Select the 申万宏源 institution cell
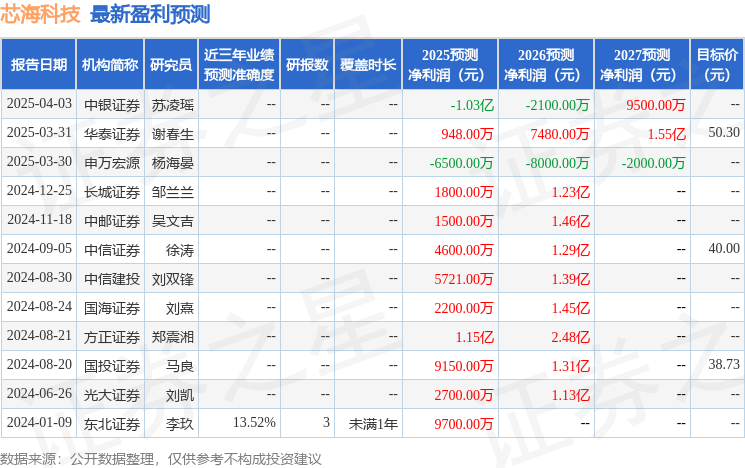Screen dimensions: 745x468 click(110, 162)
